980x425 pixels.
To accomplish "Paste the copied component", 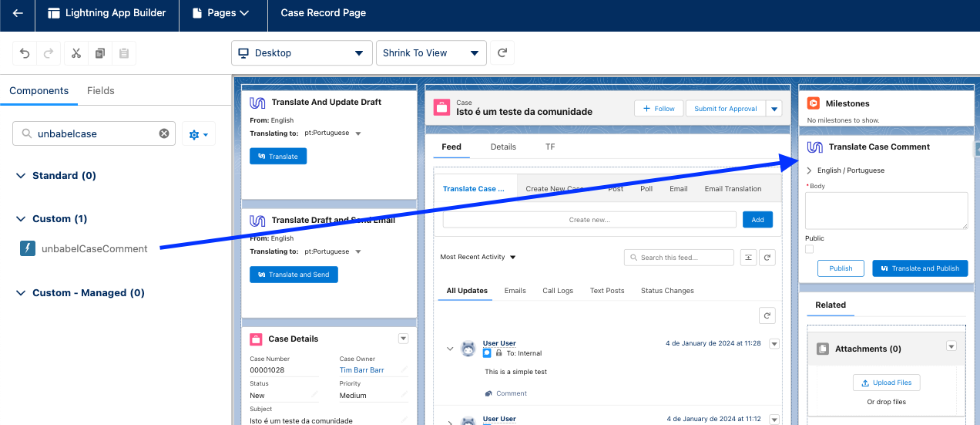I will tap(123, 53).
